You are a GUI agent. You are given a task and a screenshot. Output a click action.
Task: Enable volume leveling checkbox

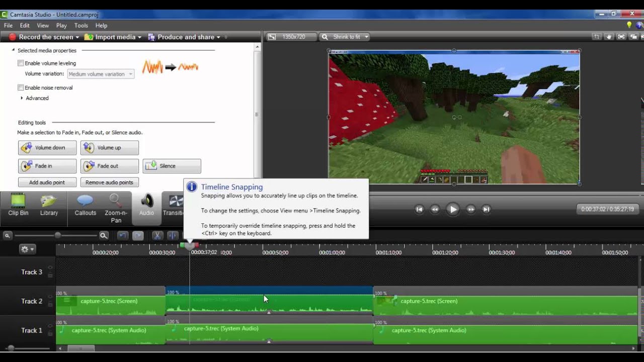point(21,63)
